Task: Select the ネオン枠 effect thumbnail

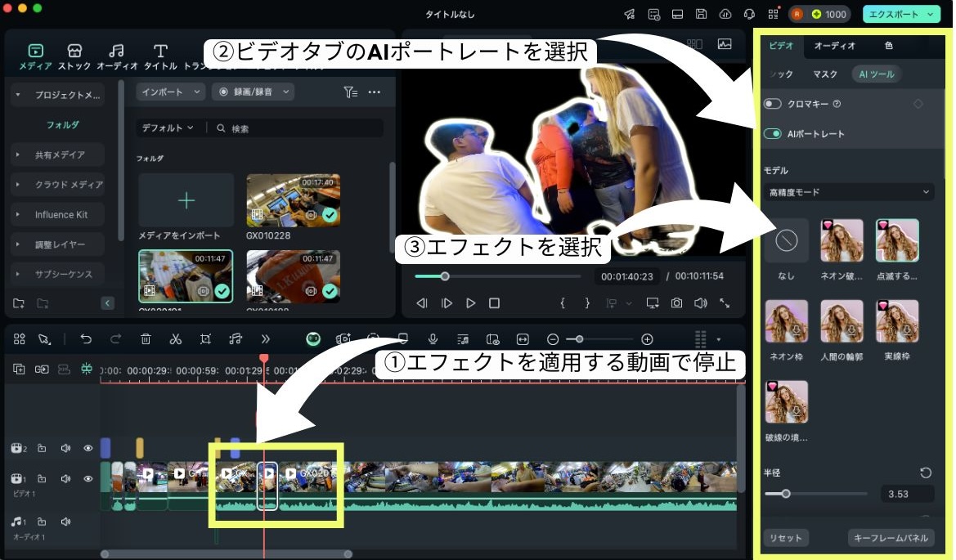Action: [786, 320]
